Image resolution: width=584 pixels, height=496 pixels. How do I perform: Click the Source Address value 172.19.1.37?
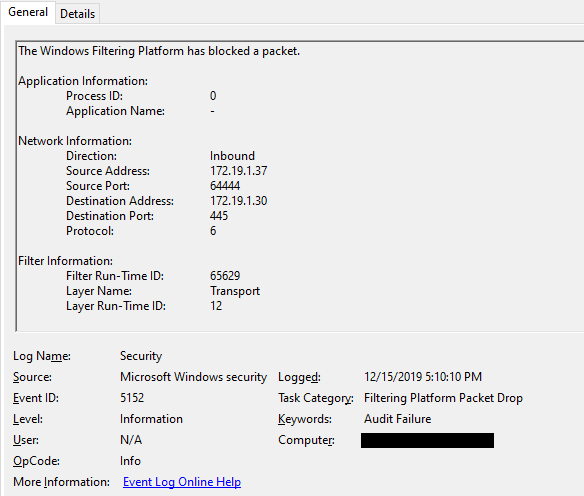click(x=238, y=171)
